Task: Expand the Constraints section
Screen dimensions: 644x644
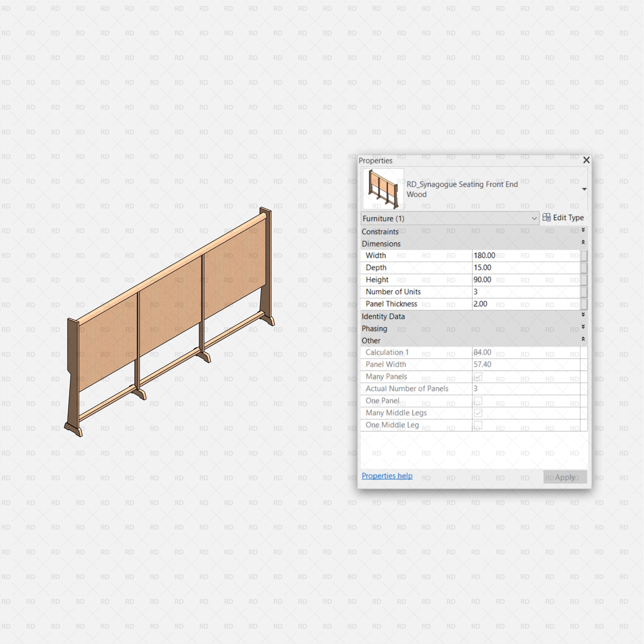Action: click(x=583, y=230)
